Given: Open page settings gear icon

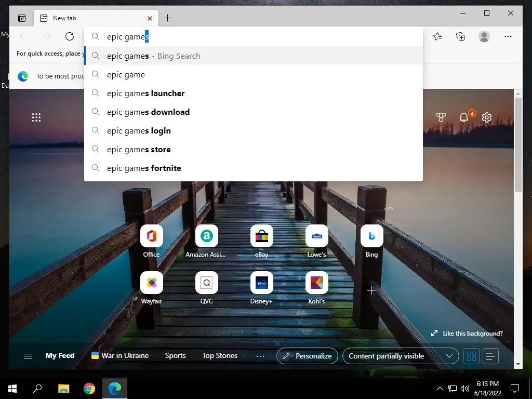Looking at the screenshot, I should pos(487,117).
